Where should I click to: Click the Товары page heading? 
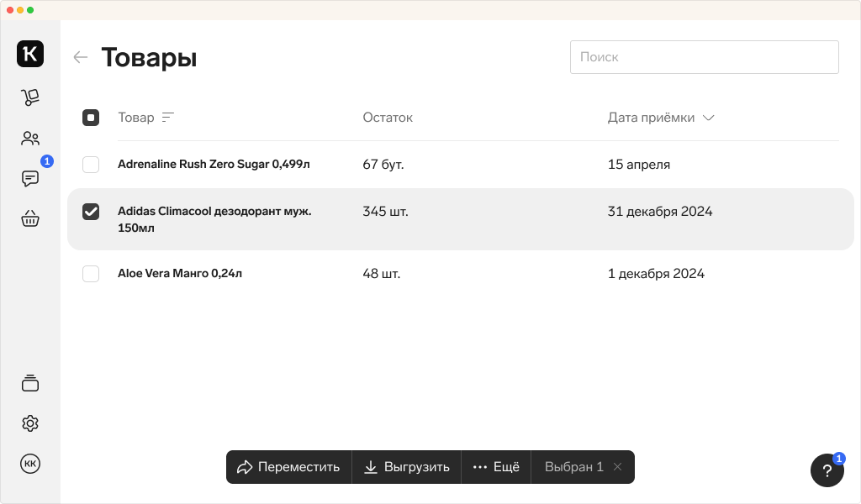pos(149,58)
